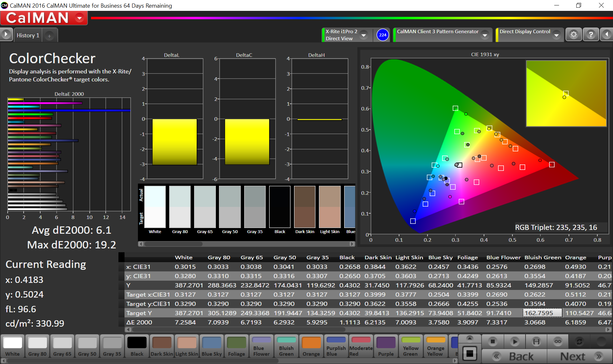Click the ΔE 2000 row label
Viewport: 613px width, 364px height.
pyautogui.click(x=139, y=322)
